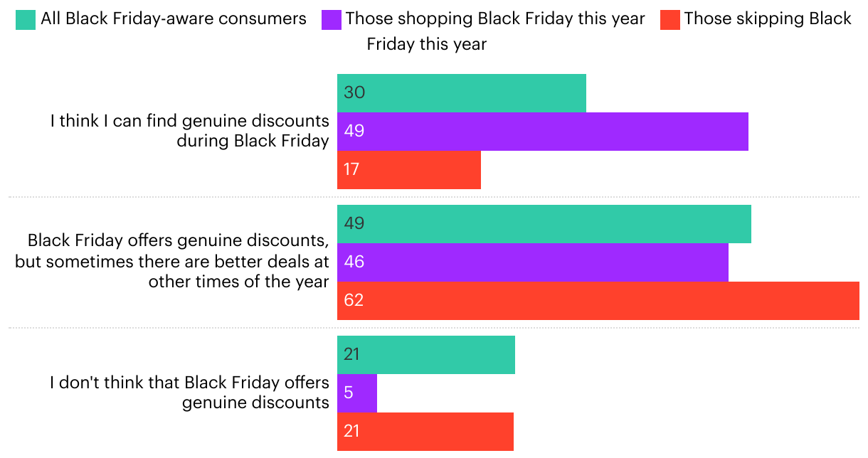Click 'better deals at other times' category label
Viewport: 868px width, 458px height.
[171, 262]
